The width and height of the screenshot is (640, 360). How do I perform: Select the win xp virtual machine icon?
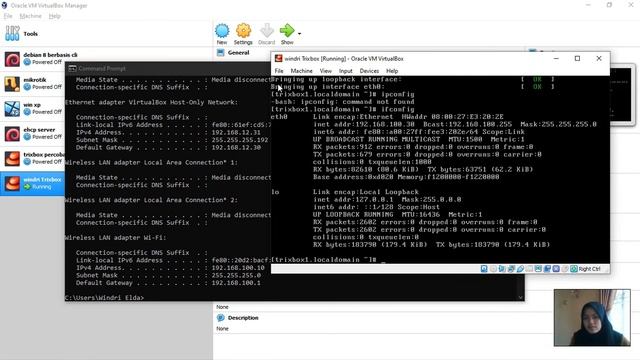point(12,109)
